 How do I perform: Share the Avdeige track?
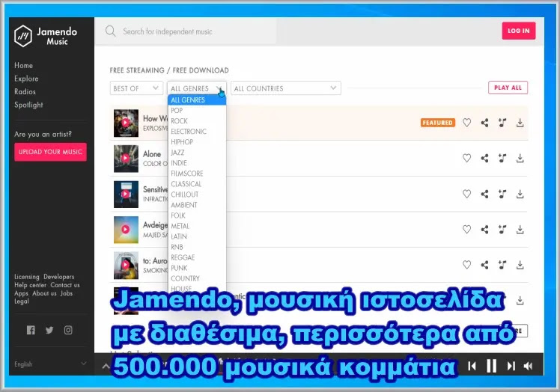click(484, 229)
